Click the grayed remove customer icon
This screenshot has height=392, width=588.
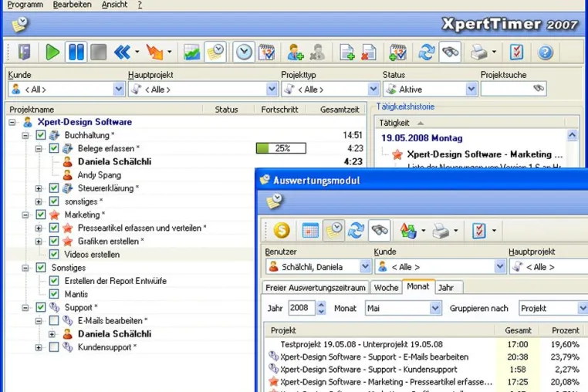[x=318, y=52]
